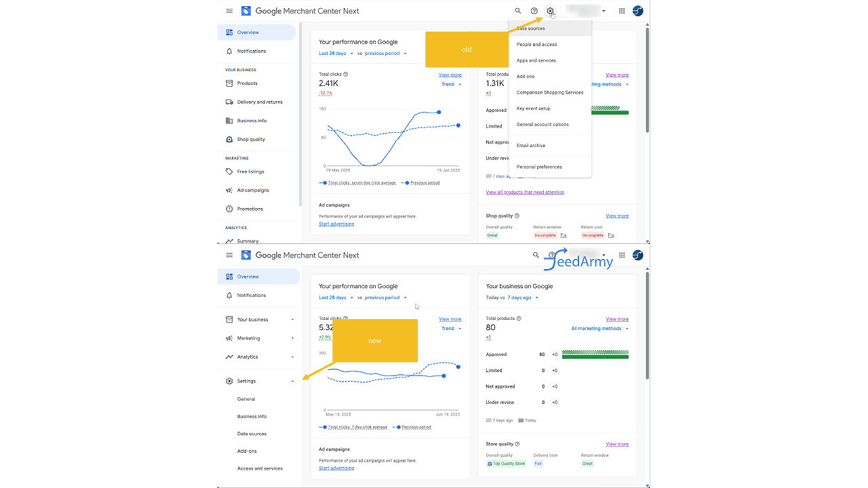Open the Google apps grid in lower screenshot
The width and height of the screenshot is (868, 488).
click(x=622, y=255)
